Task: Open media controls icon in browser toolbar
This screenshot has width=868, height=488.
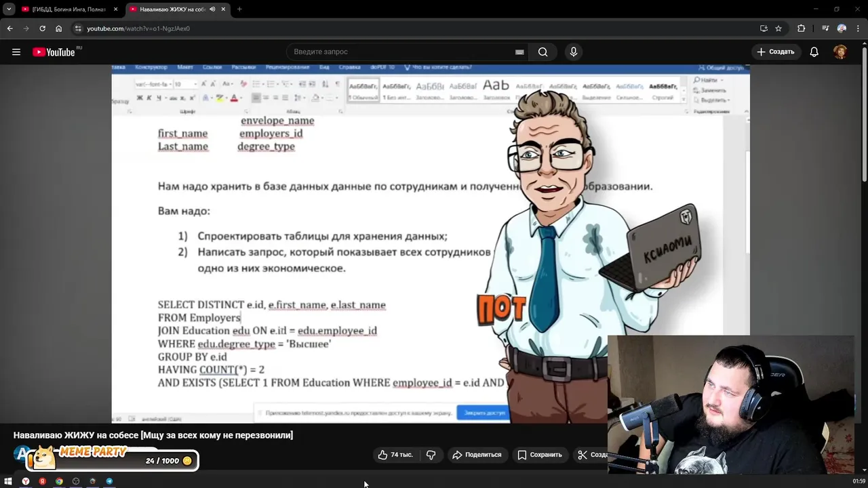Action: pos(825,28)
